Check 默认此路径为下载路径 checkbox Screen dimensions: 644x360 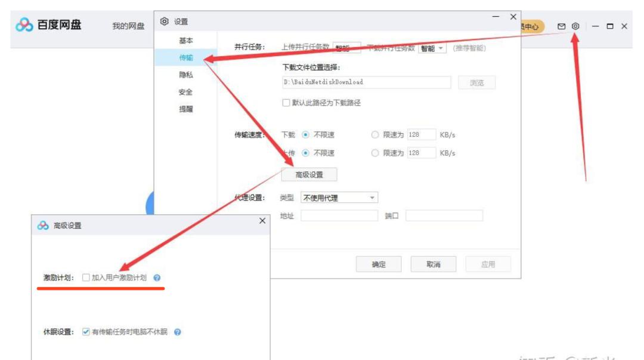point(286,103)
